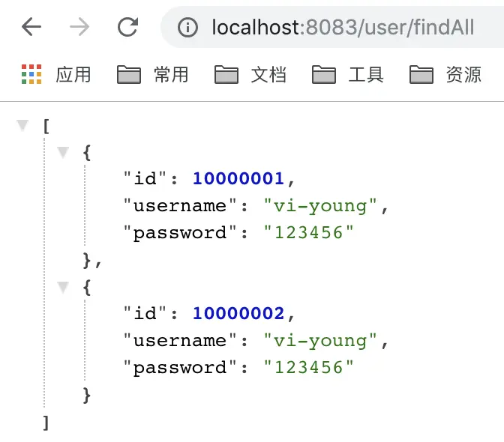The height and width of the screenshot is (442, 504).
Task: Open the 工具 bookmarks folder
Action: pyautogui.click(x=348, y=74)
